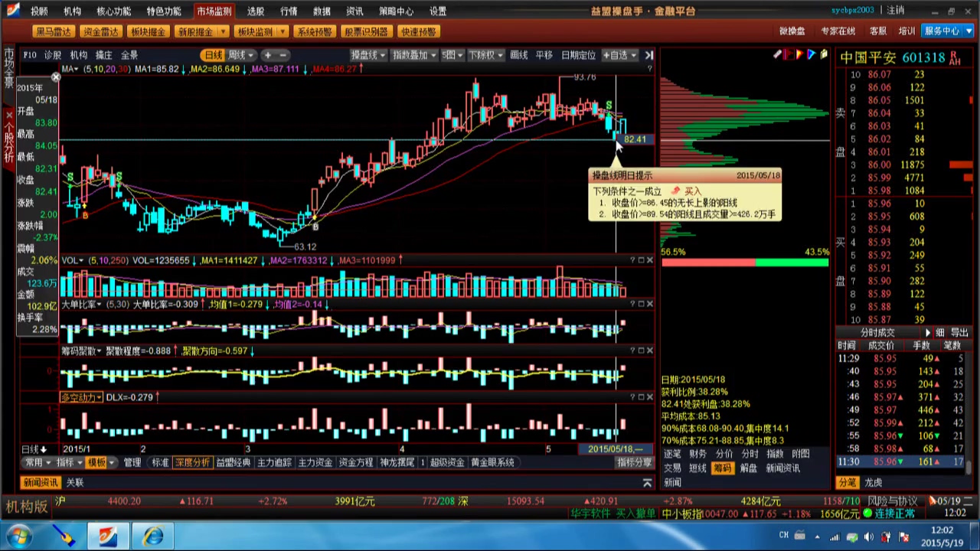Click the 快速预警 button
This screenshot has height=551, width=980.
(418, 31)
